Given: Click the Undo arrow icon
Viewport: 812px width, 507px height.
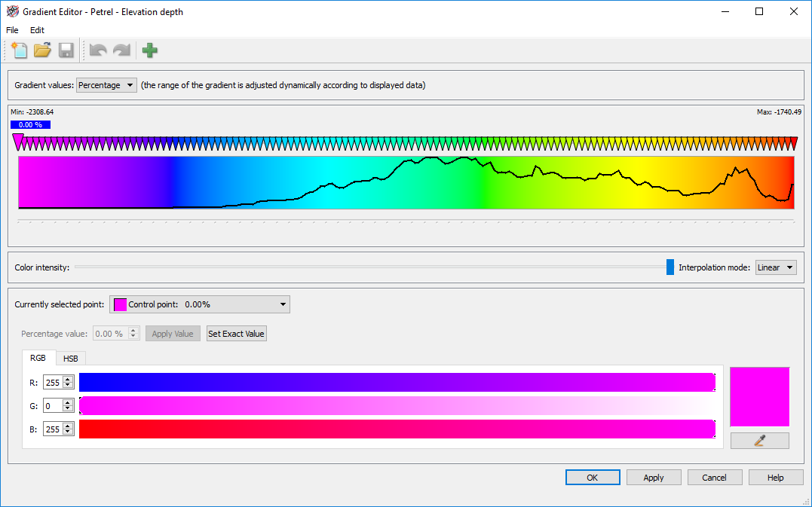Looking at the screenshot, I should [97, 50].
